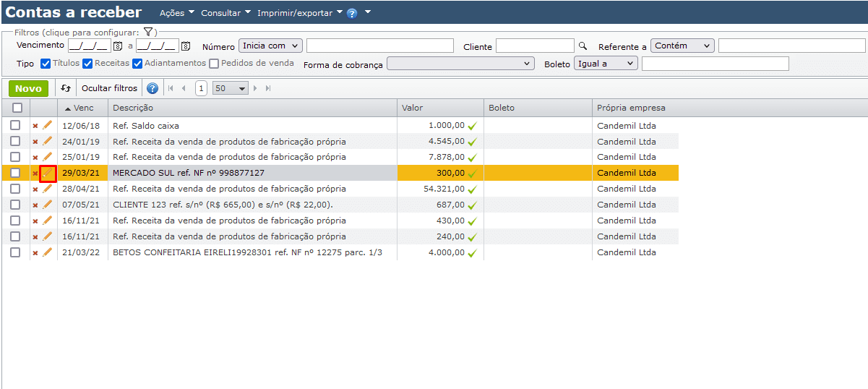This screenshot has height=389, width=868.
Task: Click the Cliente search magnifier icon
Action: click(x=583, y=46)
